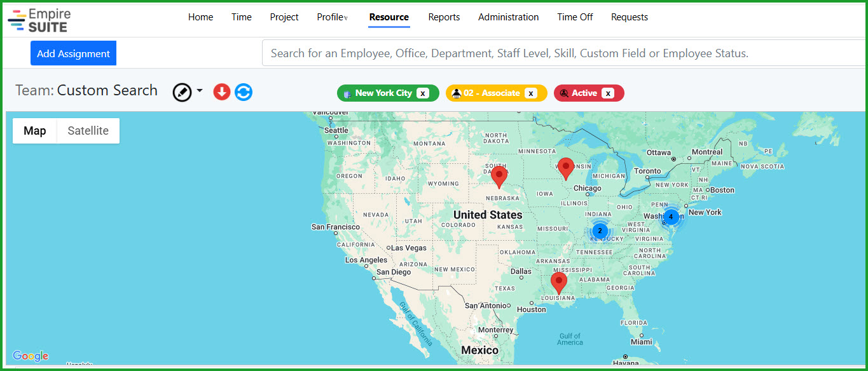Switch to Map view
Screen dimensions: 868x371
[x=35, y=131]
